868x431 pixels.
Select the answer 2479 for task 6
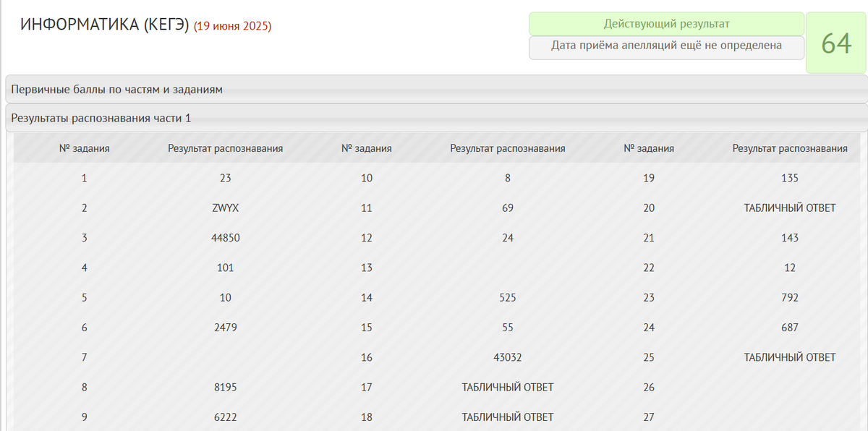[226, 328]
